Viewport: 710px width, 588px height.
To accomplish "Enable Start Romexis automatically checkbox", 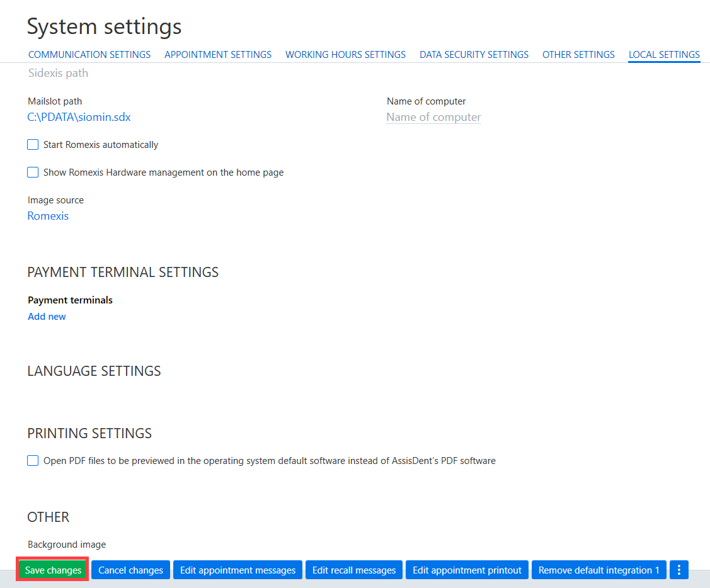I will click(33, 144).
